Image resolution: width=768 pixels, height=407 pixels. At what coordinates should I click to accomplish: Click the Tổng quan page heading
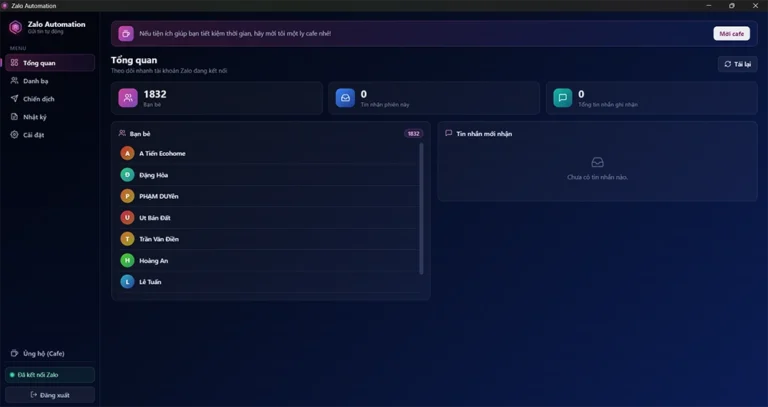tap(134, 60)
